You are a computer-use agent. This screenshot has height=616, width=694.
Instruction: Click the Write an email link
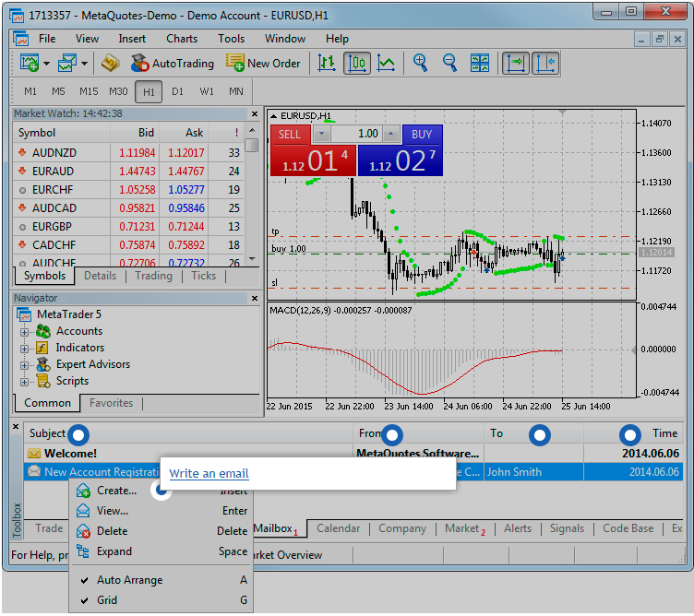(x=209, y=474)
